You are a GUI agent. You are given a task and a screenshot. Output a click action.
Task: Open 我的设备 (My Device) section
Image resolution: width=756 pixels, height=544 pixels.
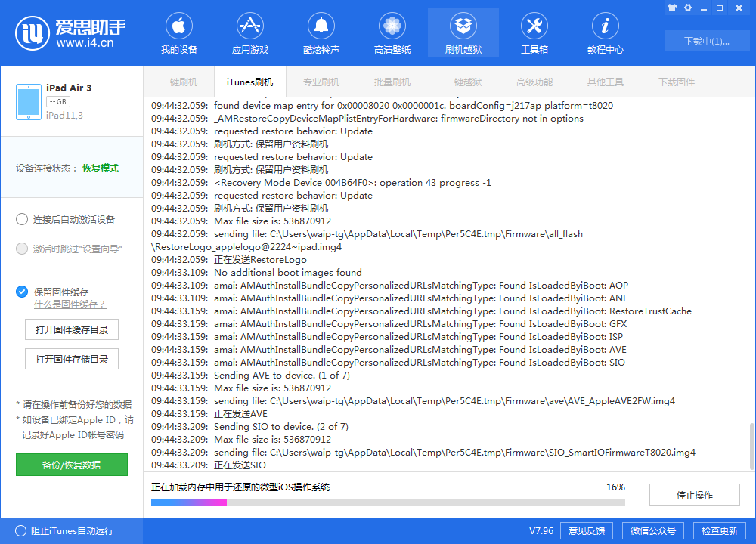pyautogui.click(x=178, y=35)
